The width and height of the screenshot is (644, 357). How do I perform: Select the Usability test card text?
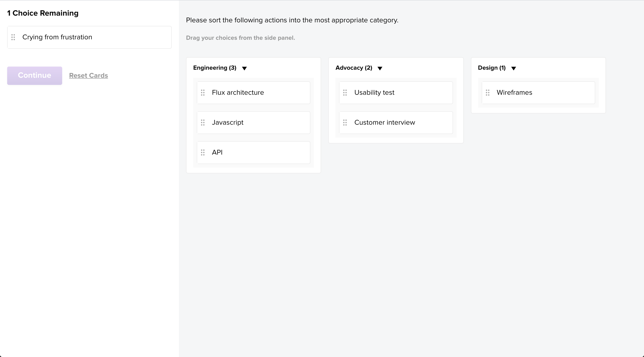[374, 93]
